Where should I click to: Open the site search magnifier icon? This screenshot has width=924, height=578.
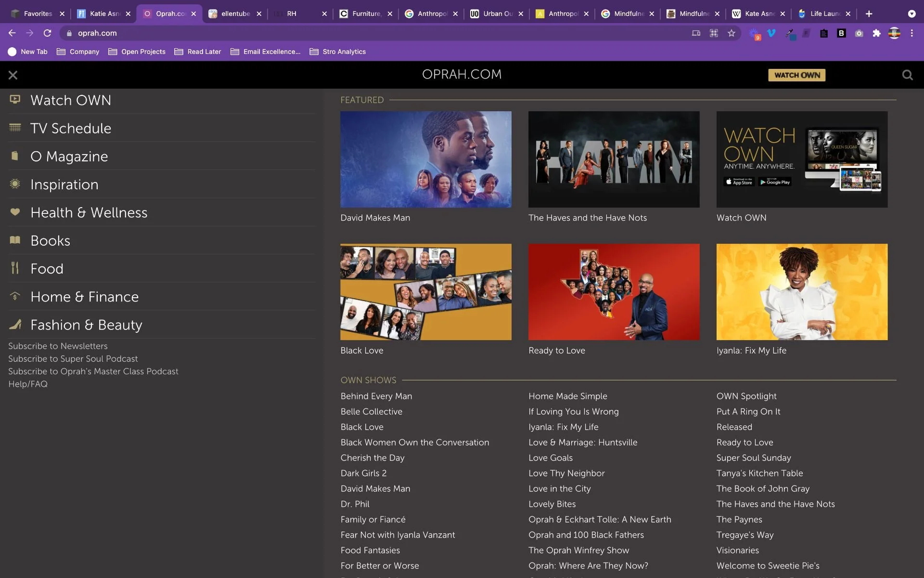pyautogui.click(x=907, y=75)
